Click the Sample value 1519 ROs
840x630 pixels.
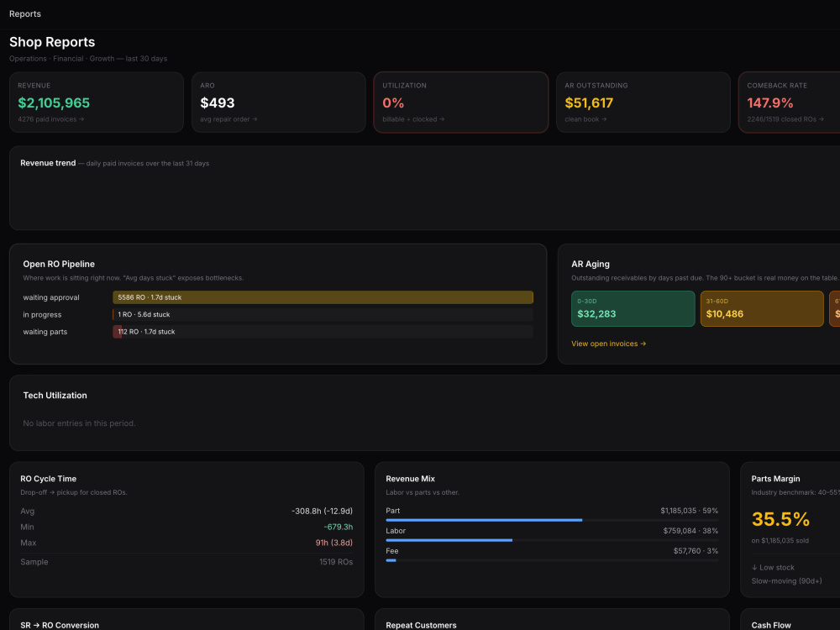pyautogui.click(x=336, y=562)
